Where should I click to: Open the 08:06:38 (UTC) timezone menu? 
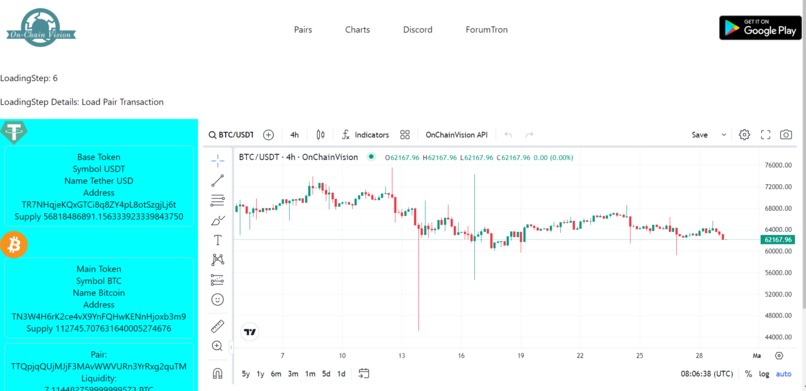coord(707,374)
